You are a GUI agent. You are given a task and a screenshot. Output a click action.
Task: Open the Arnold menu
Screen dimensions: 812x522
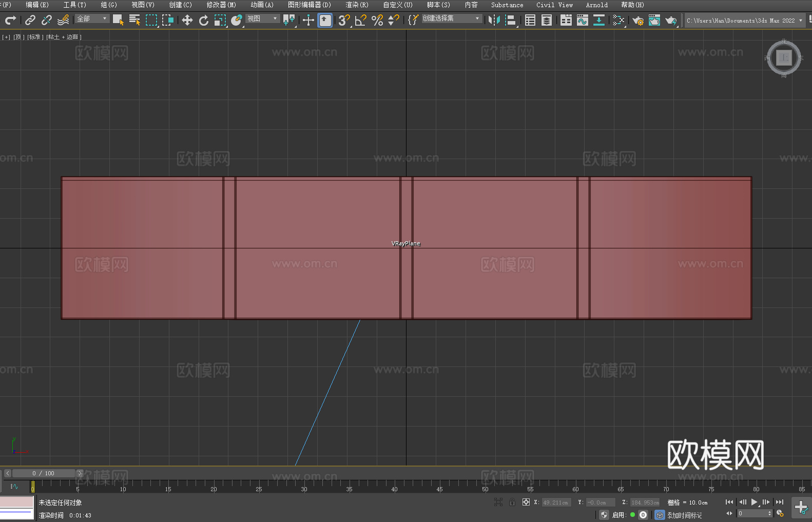point(596,5)
